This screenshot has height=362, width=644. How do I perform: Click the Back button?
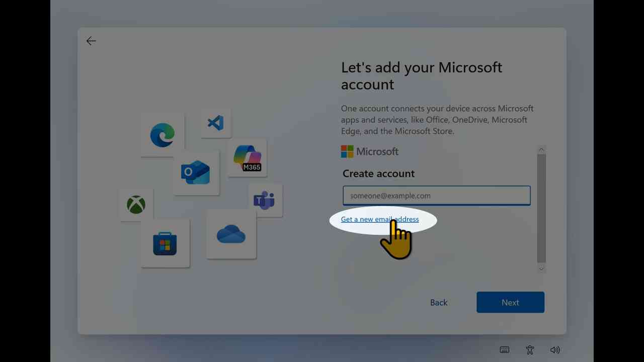(439, 302)
